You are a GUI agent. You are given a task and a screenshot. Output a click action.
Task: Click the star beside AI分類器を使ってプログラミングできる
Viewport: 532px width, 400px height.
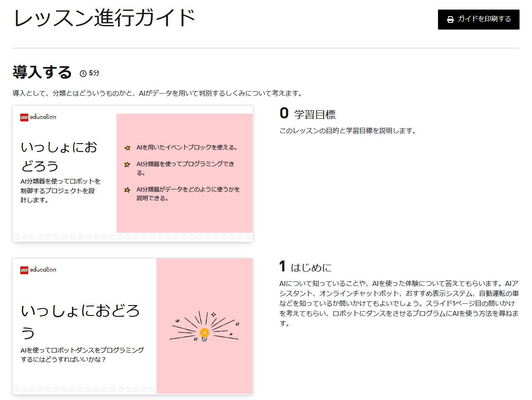(127, 164)
